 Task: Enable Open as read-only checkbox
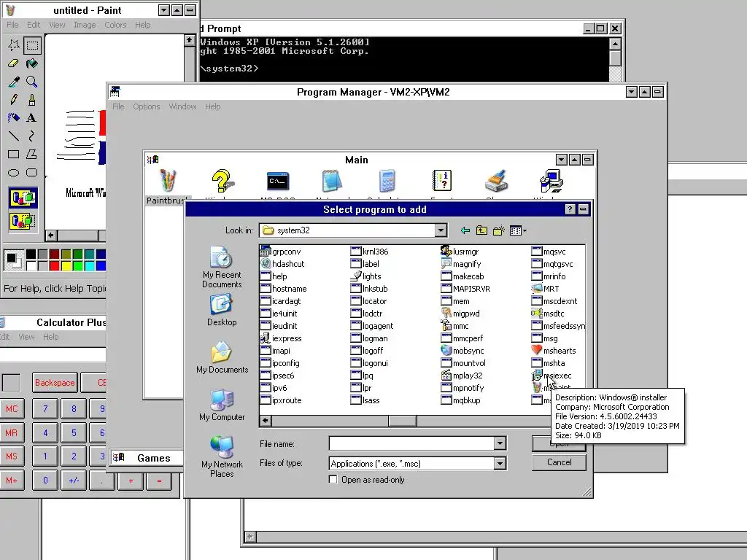tap(333, 480)
